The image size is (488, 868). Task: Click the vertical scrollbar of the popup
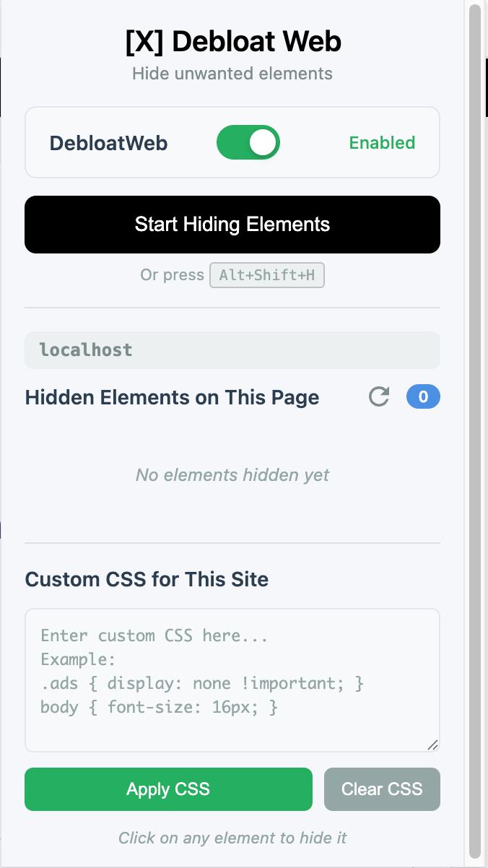[x=475, y=433]
